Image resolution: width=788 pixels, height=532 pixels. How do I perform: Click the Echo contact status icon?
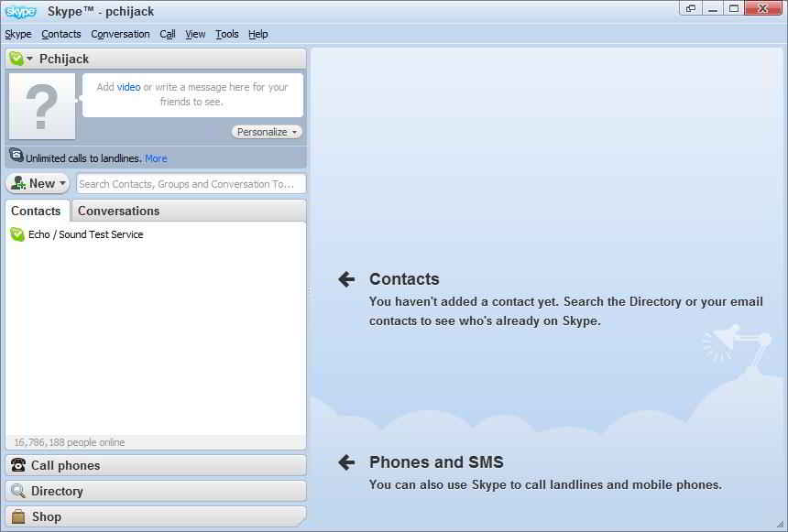tap(17, 234)
